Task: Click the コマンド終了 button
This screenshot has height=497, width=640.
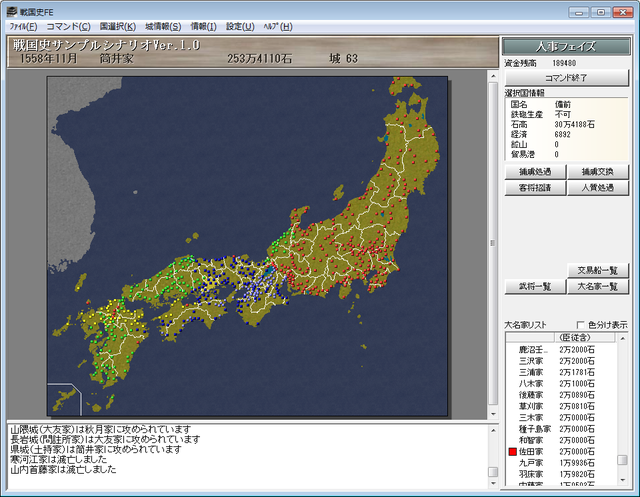Action: tap(566, 78)
